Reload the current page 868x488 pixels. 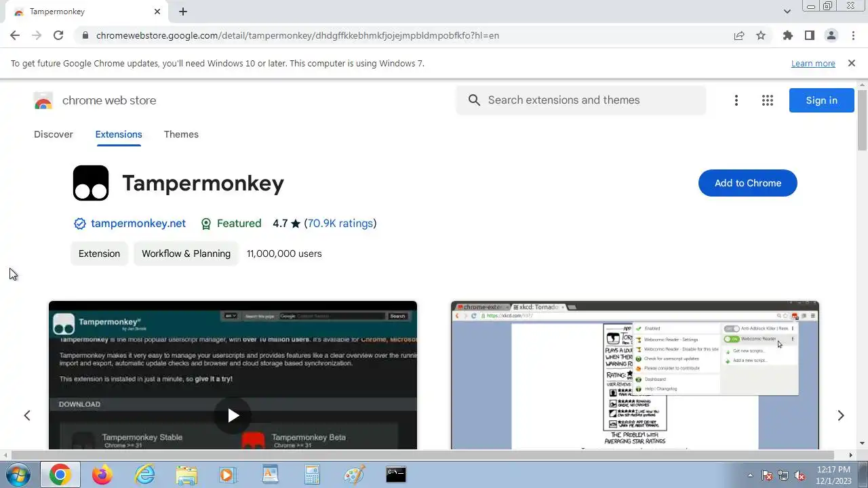pos(58,35)
